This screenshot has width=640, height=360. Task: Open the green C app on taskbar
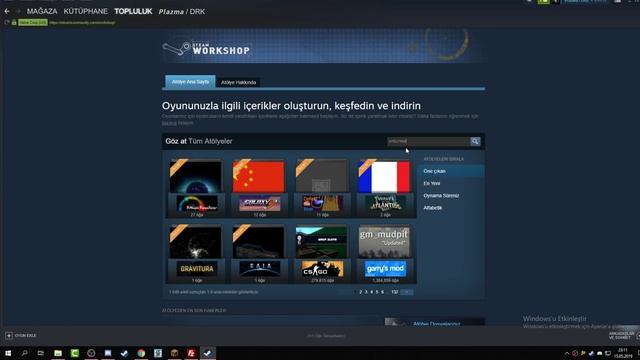75,353
